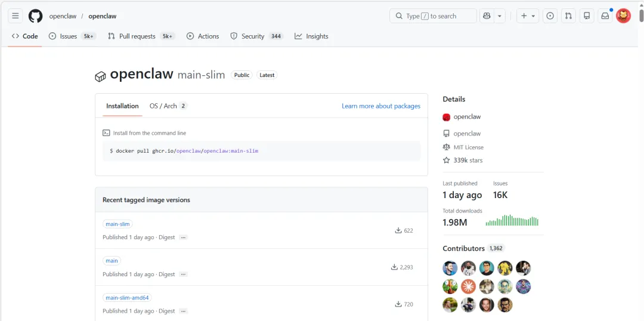Switch to the Issues tab
644x321 pixels.
click(72, 36)
